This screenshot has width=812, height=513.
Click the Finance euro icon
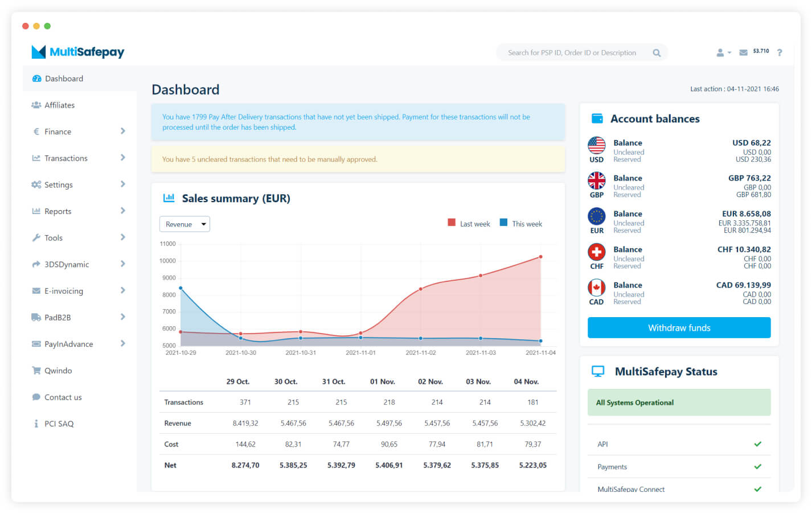click(36, 132)
